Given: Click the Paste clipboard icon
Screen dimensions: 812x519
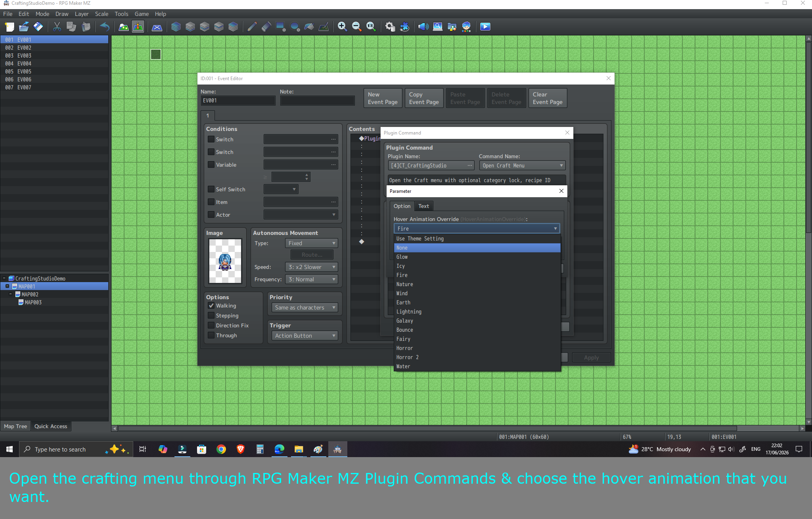Looking at the screenshot, I should click(86, 27).
